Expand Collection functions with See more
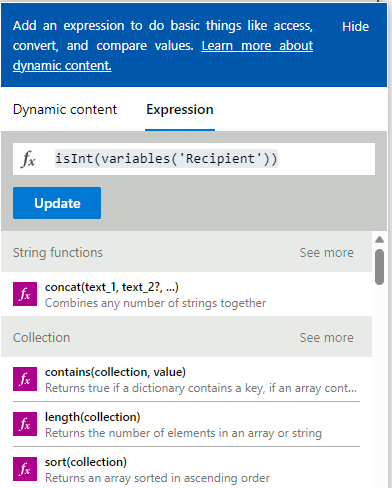 click(x=326, y=338)
